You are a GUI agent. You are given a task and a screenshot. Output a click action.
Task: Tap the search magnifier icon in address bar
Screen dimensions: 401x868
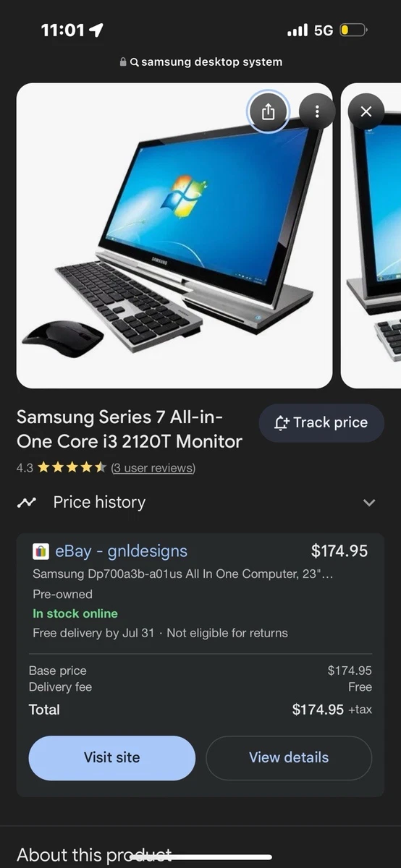pos(134,62)
